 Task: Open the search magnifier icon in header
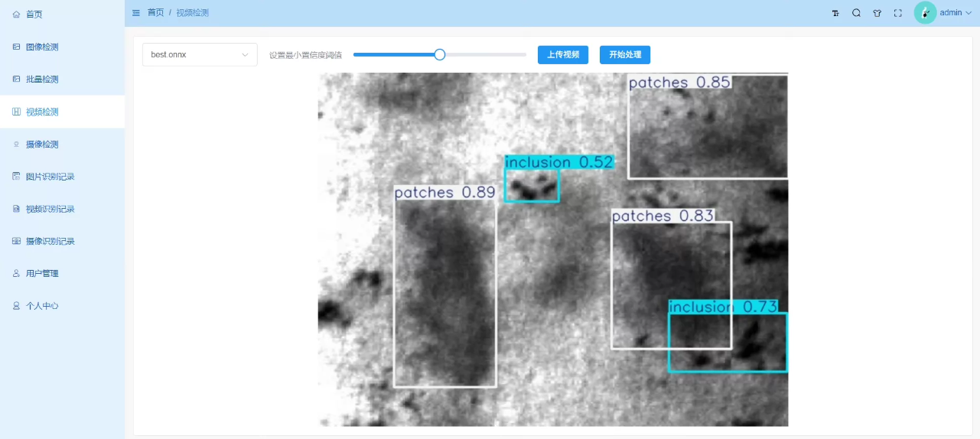tap(856, 13)
